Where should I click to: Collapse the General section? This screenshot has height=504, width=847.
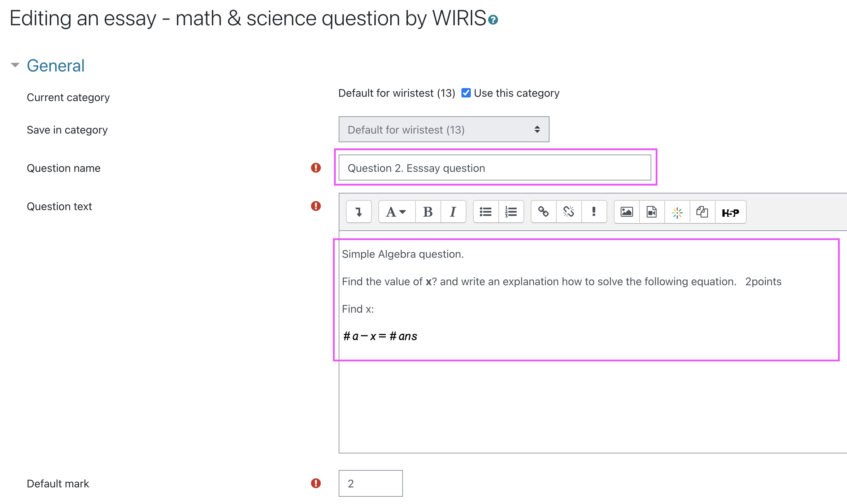pos(15,65)
